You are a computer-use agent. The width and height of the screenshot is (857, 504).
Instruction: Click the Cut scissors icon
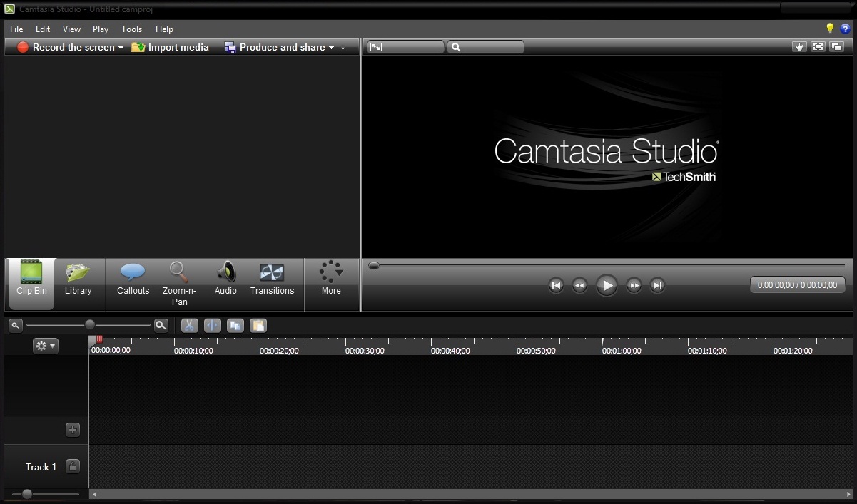point(189,325)
